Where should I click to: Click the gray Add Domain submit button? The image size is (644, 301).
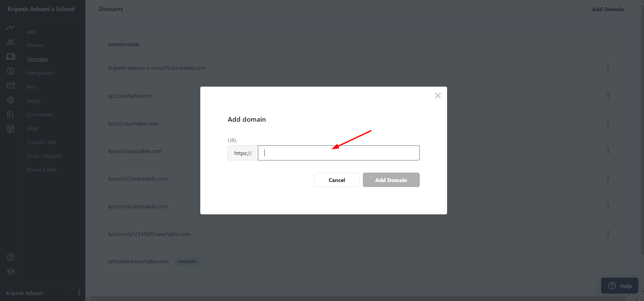pos(391,180)
